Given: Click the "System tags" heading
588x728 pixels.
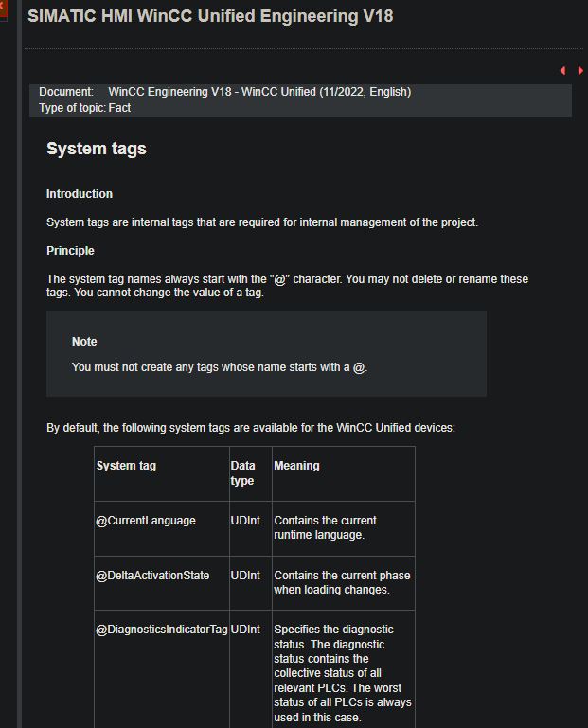Looking at the screenshot, I should [x=97, y=149].
